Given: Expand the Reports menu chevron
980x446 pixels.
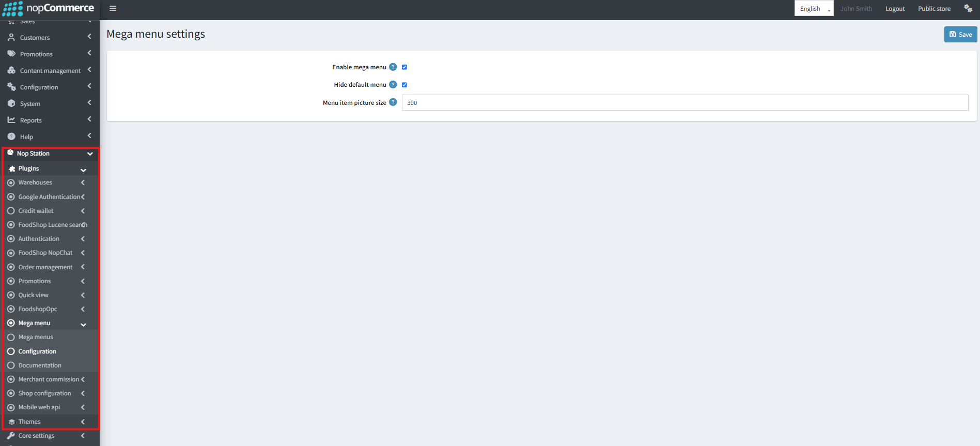Looking at the screenshot, I should (89, 119).
